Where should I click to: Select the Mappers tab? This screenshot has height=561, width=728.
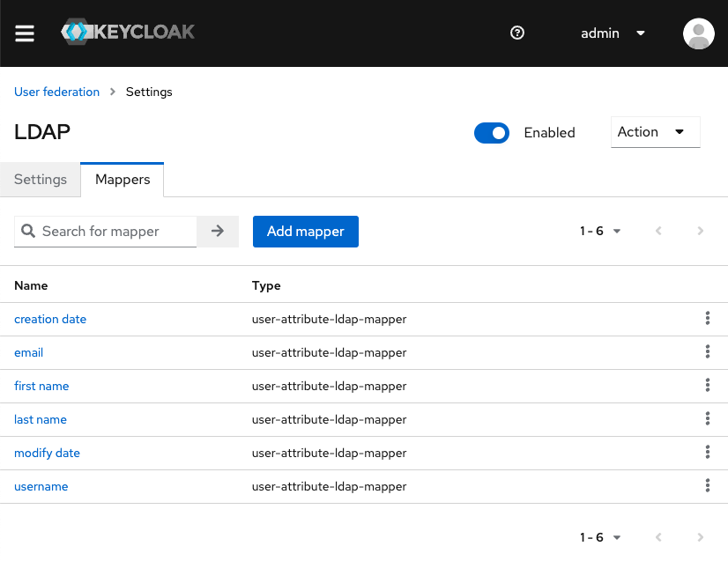[x=123, y=180]
